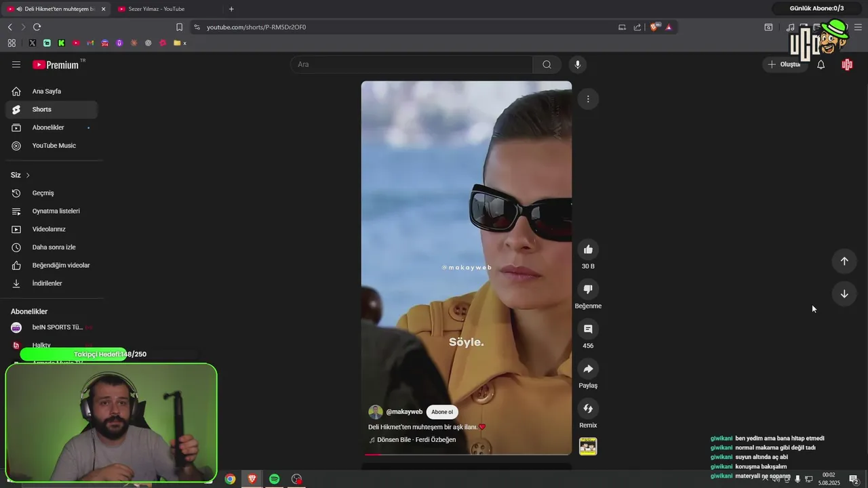Open İndirilenler in sidebar

click(52, 283)
